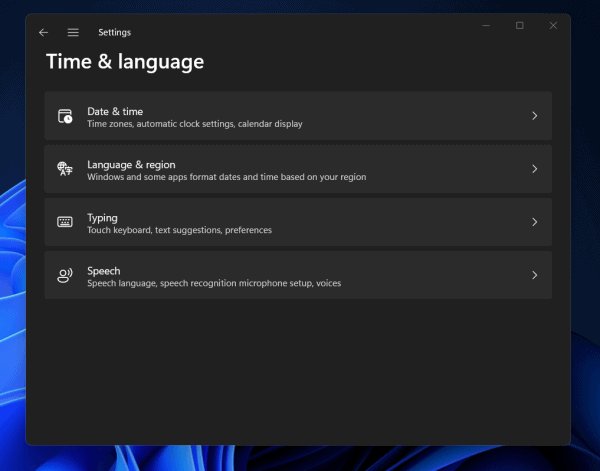Image resolution: width=600 pixels, height=471 pixels.
Task: Minimize the Settings window
Action: (x=485, y=26)
